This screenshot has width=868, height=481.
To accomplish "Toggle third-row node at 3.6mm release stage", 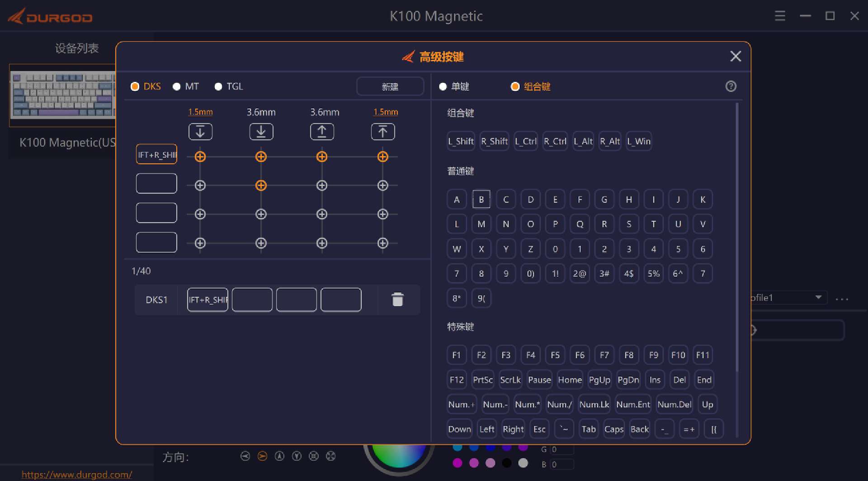I will [x=322, y=214].
